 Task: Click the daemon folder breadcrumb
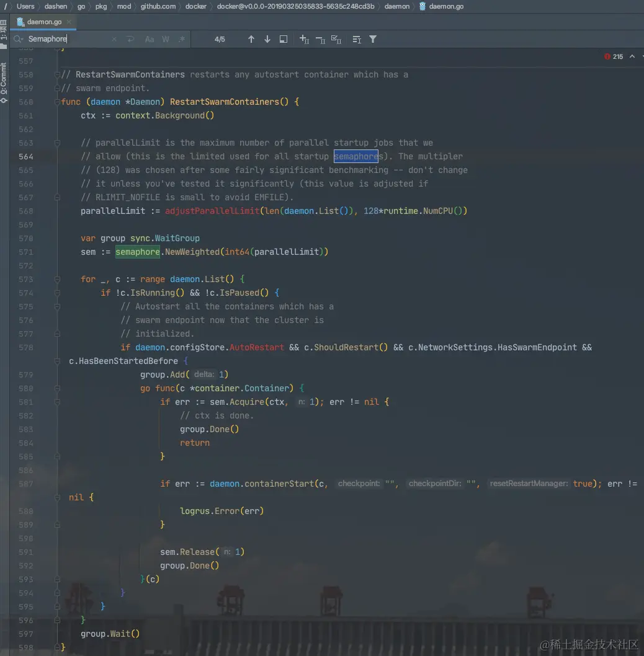(x=397, y=6)
